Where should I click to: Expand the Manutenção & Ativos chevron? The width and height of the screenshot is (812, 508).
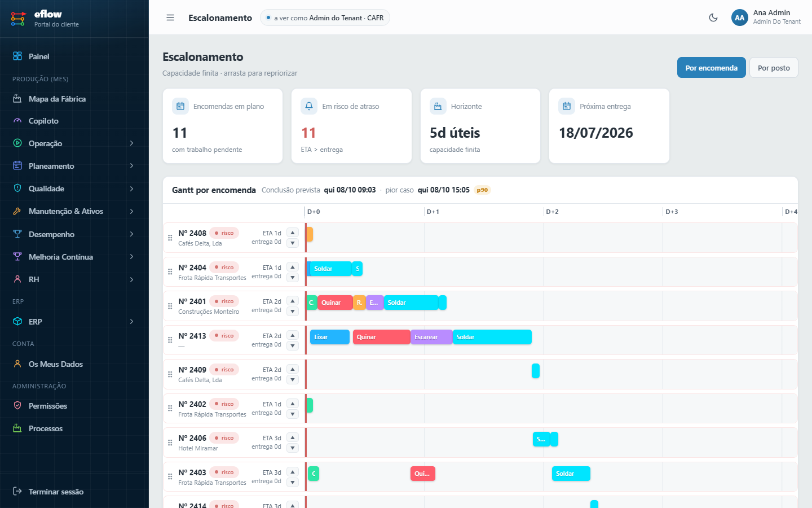131,211
